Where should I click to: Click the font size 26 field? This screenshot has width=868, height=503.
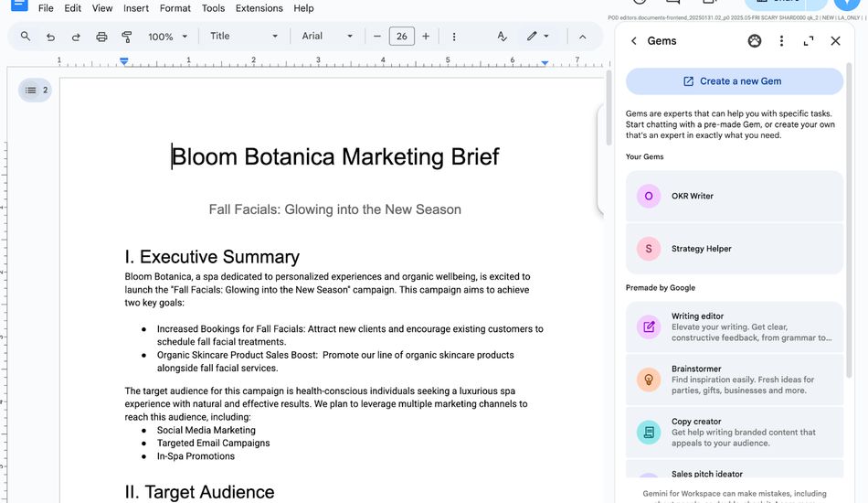pyautogui.click(x=402, y=37)
